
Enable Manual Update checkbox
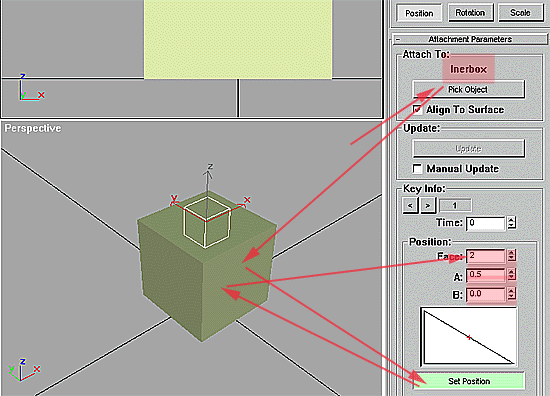click(x=417, y=169)
